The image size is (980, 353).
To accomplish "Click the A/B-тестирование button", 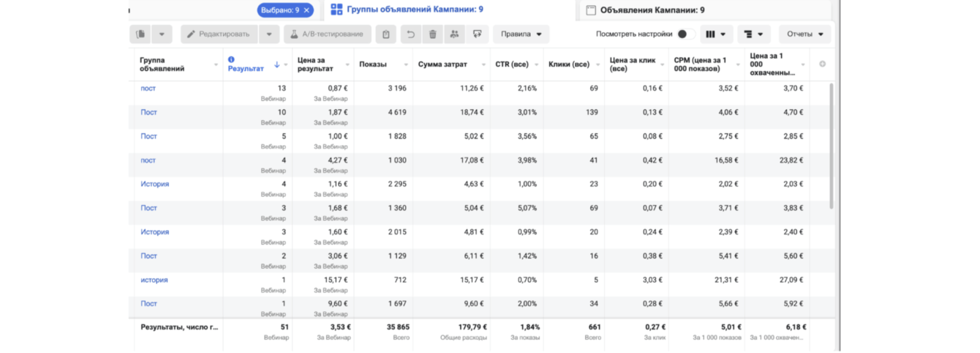I will pos(327,34).
